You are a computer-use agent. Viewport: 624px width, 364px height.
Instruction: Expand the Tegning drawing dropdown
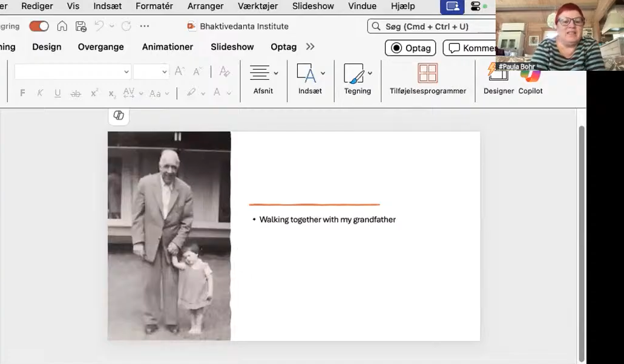click(x=370, y=73)
